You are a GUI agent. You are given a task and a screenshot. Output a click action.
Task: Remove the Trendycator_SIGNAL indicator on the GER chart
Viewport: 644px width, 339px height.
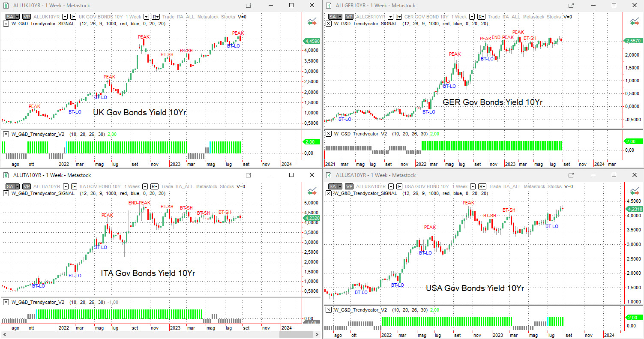pyautogui.click(x=328, y=24)
